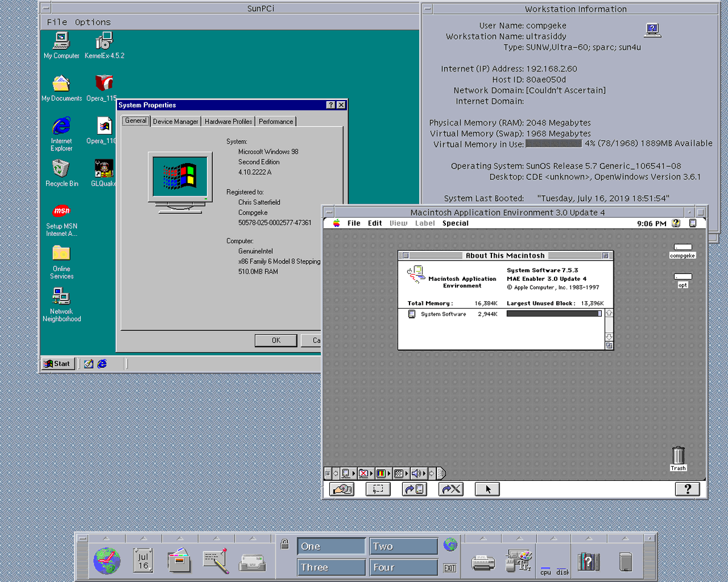Switch to CDE workspace Three
Viewport: 728px width, 582px height.
coord(331,567)
